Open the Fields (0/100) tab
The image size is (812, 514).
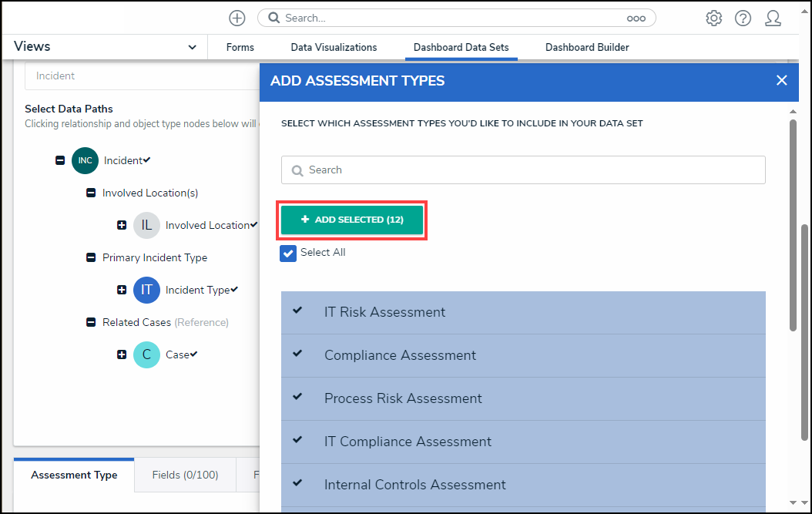click(x=185, y=475)
